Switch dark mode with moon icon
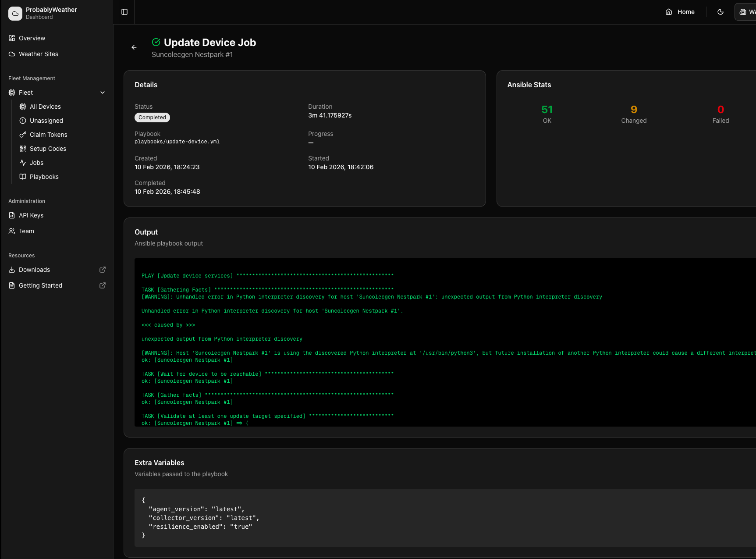Viewport: 756px width, 559px height. [x=721, y=12]
